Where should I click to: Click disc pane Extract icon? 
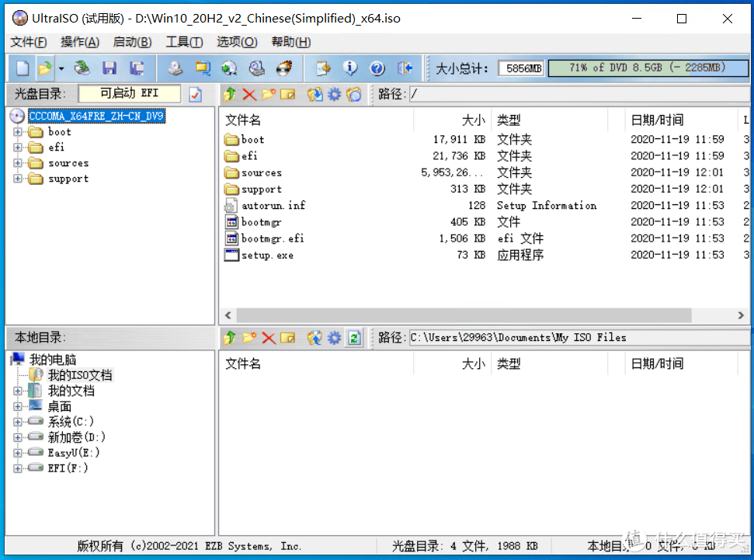point(315,94)
